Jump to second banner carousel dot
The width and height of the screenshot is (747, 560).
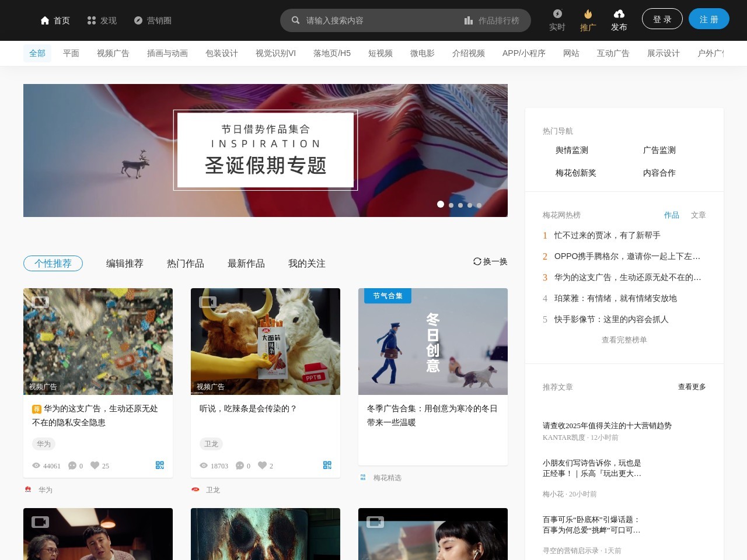pyautogui.click(x=451, y=205)
